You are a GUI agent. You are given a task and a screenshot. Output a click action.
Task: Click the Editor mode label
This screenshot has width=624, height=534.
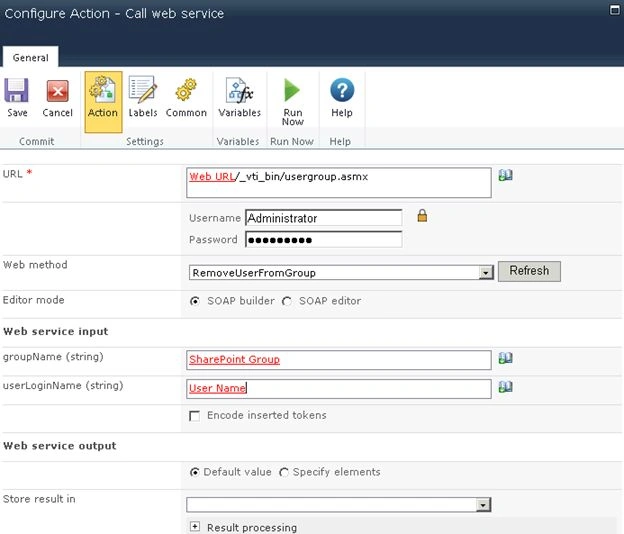tap(33, 300)
